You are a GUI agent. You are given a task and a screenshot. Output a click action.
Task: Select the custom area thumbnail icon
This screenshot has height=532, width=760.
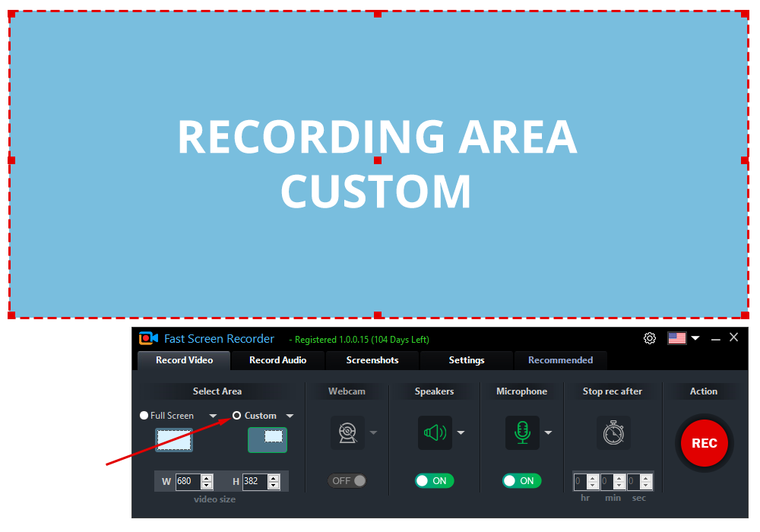pyautogui.click(x=268, y=440)
